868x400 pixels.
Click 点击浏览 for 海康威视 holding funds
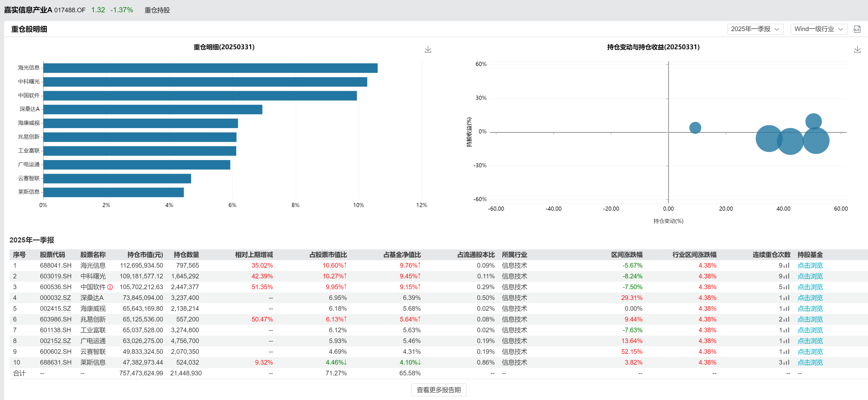810,309
